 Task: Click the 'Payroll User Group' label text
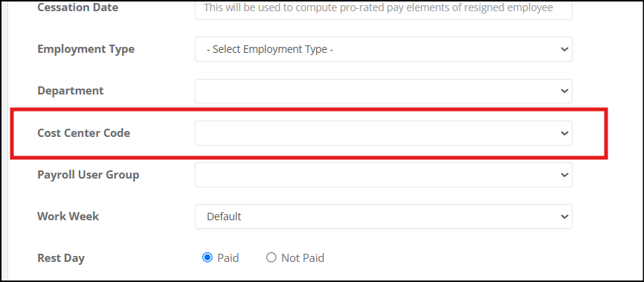point(88,175)
